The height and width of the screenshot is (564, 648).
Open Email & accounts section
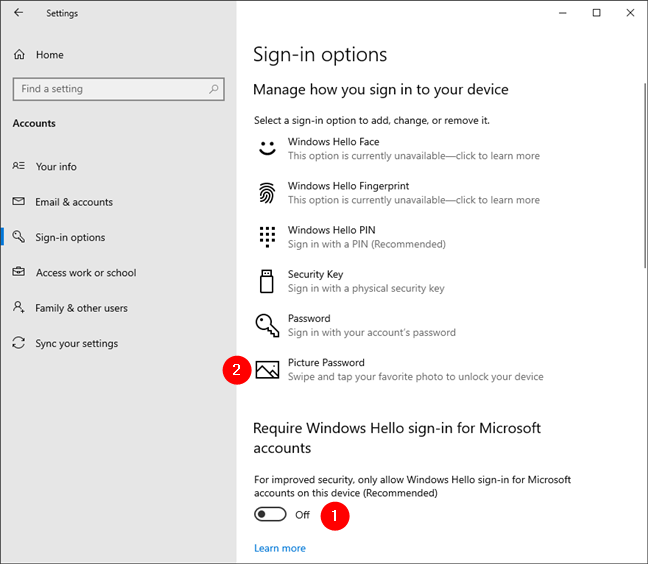tap(74, 202)
